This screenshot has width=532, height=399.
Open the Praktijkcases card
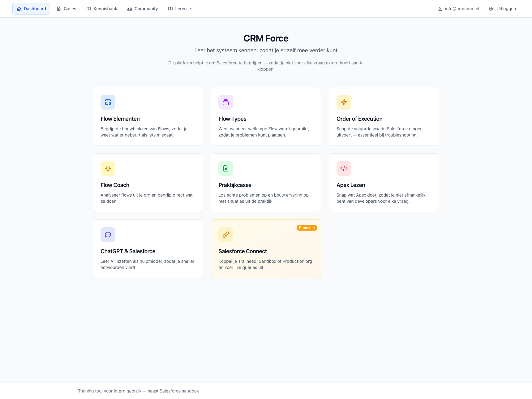266,183
